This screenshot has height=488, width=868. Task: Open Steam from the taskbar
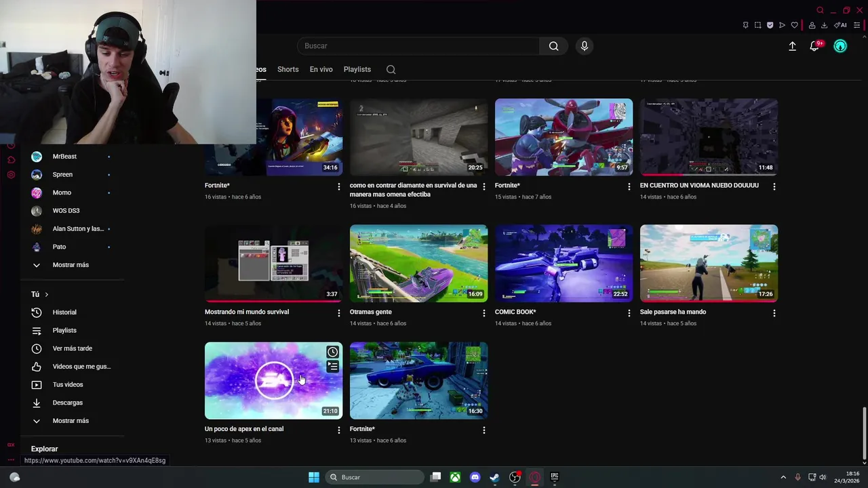click(494, 477)
